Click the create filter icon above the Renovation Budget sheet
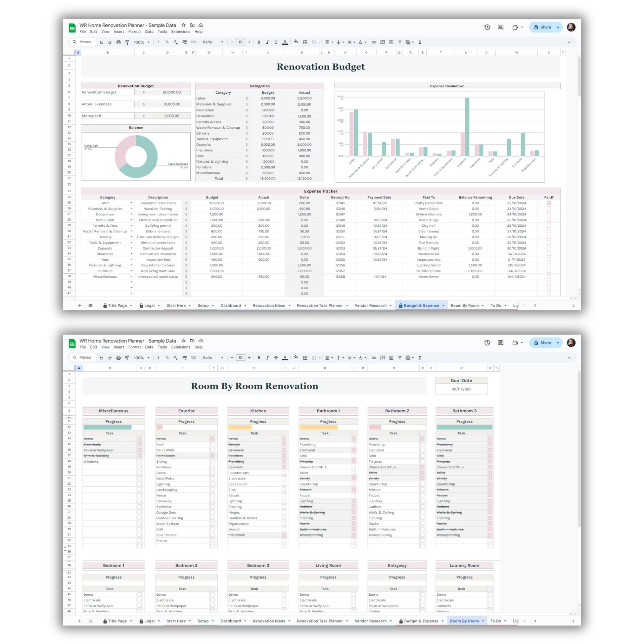The height and width of the screenshot is (644, 644). click(400, 42)
